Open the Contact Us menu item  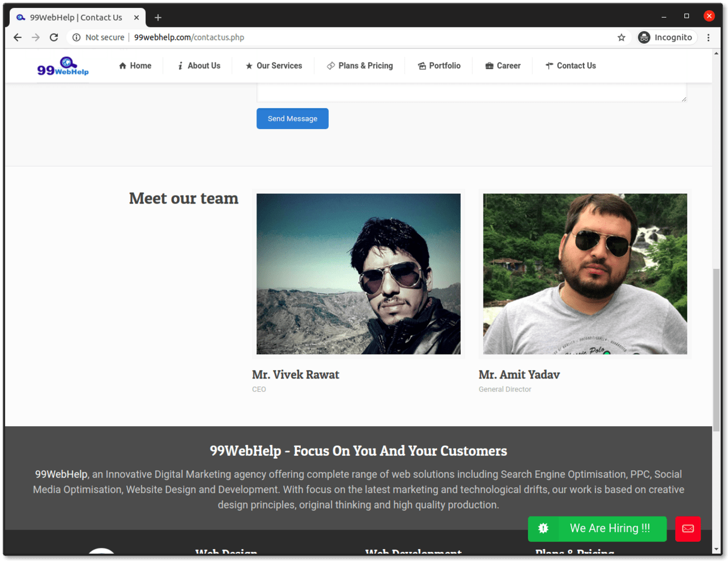point(570,66)
